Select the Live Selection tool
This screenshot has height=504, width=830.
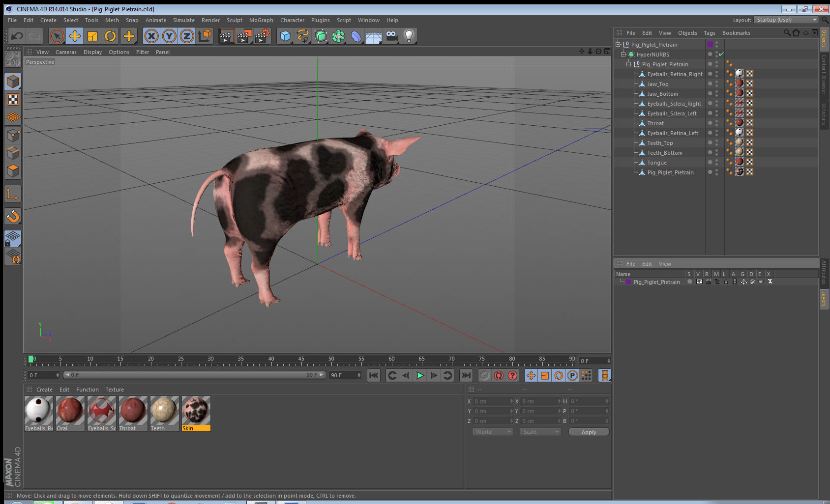click(57, 36)
